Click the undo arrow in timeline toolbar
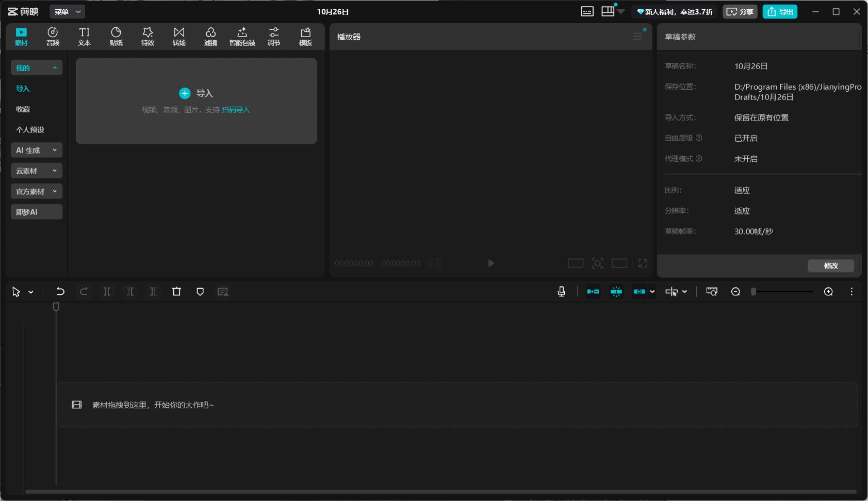The height and width of the screenshot is (501, 868). (x=60, y=292)
